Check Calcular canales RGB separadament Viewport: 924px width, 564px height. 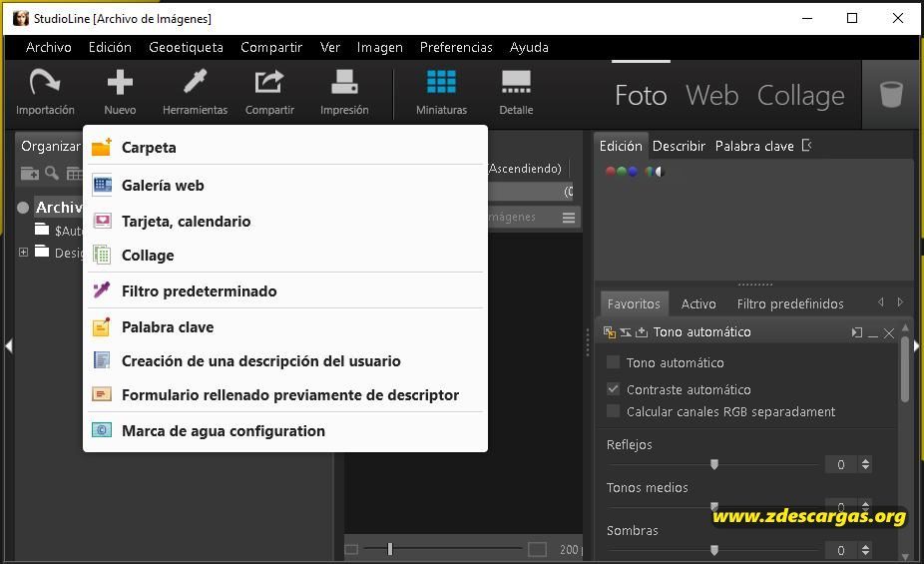pos(613,410)
